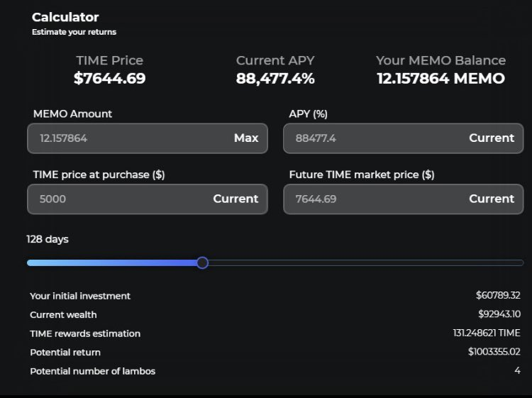532x398 pixels.
Task: Select the TIME Price value $7644.69
Action: click(109, 78)
